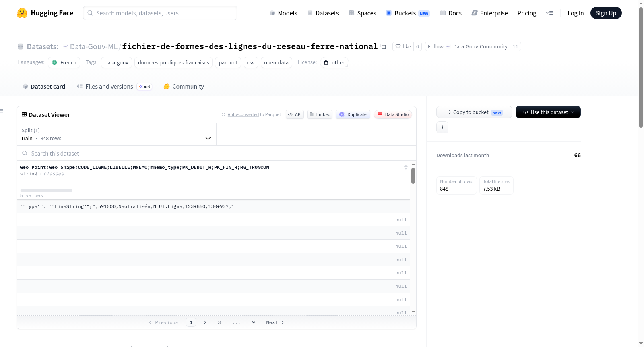Click Next page in pagination

(x=275, y=322)
